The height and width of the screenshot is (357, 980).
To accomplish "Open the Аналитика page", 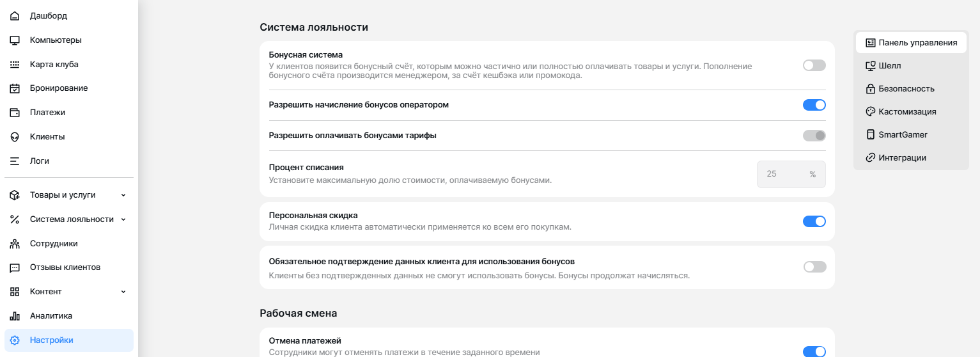I will [x=69, y=316].
